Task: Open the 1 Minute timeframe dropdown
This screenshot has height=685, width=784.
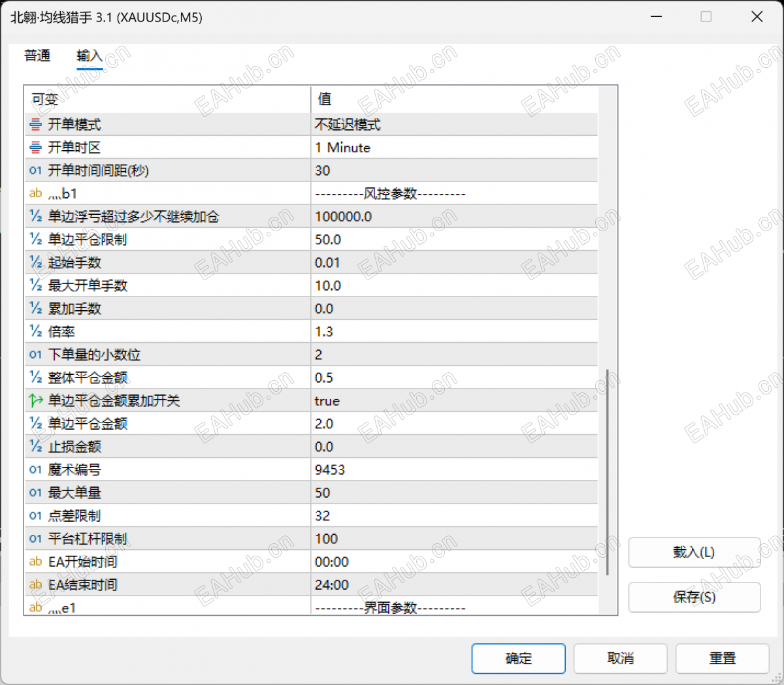Action: (x=454, y=148)
